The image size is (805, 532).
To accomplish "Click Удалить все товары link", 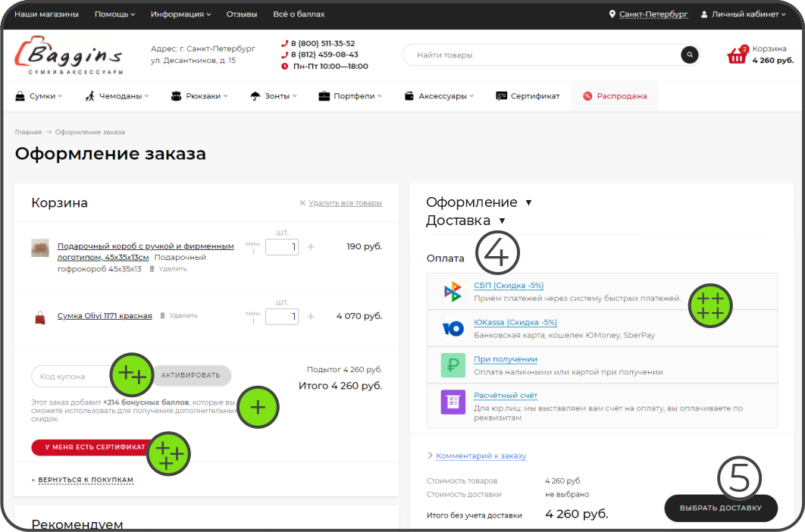I will [345, 203].
